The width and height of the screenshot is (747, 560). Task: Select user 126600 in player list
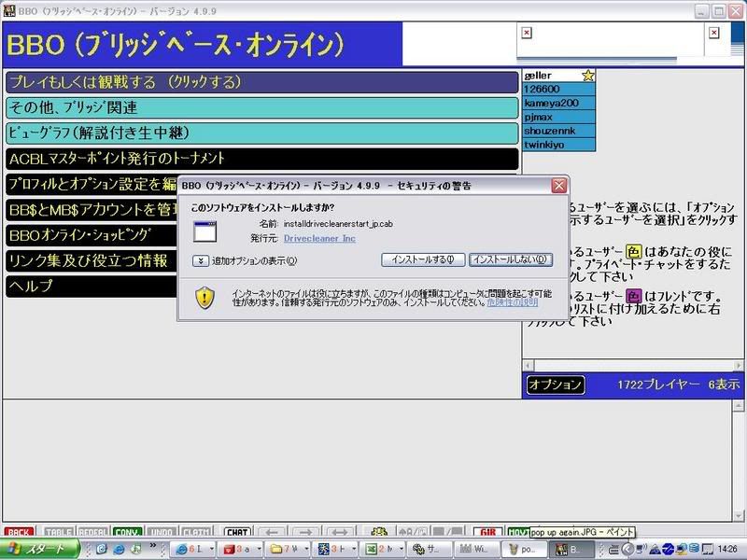tap(558, 89)
